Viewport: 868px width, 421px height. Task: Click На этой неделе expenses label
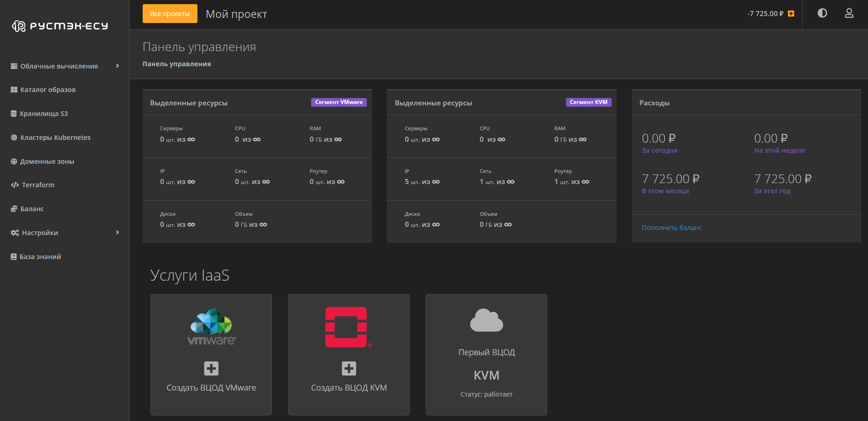[x=780, y=150]
